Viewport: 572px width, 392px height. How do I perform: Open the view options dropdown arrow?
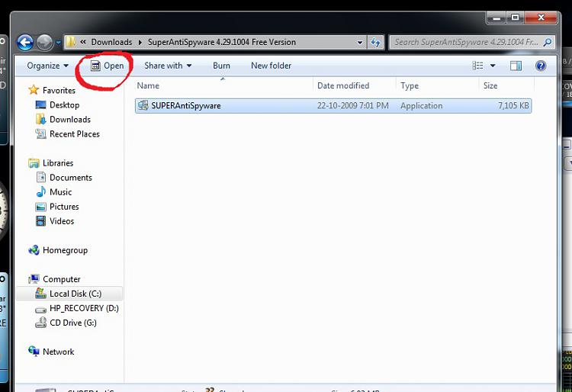coord(493,66)
